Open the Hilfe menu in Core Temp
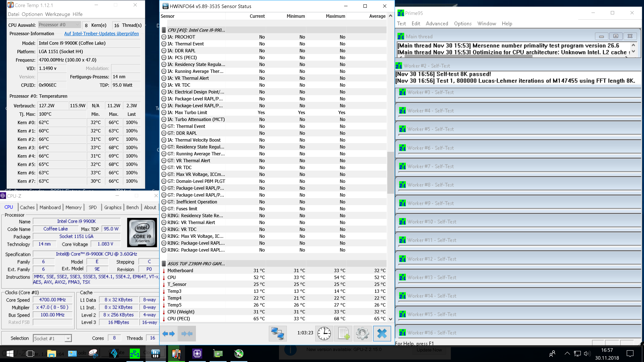The height and width of the screenshot is (362, 644). click(x=77, y=14)
